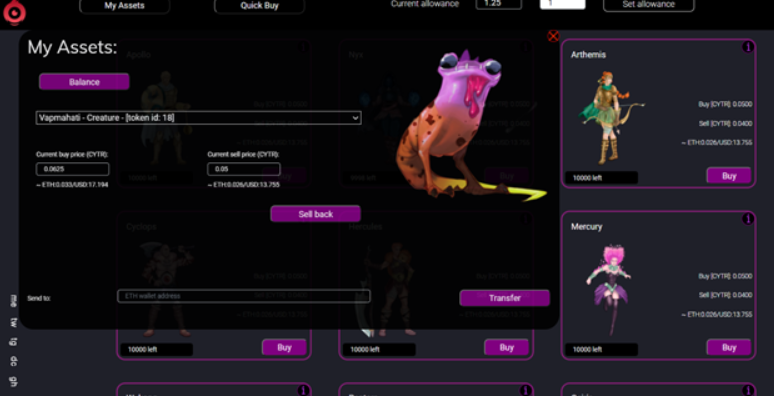Click the current buy price field
774x396 pixels.
click(73, 169)
